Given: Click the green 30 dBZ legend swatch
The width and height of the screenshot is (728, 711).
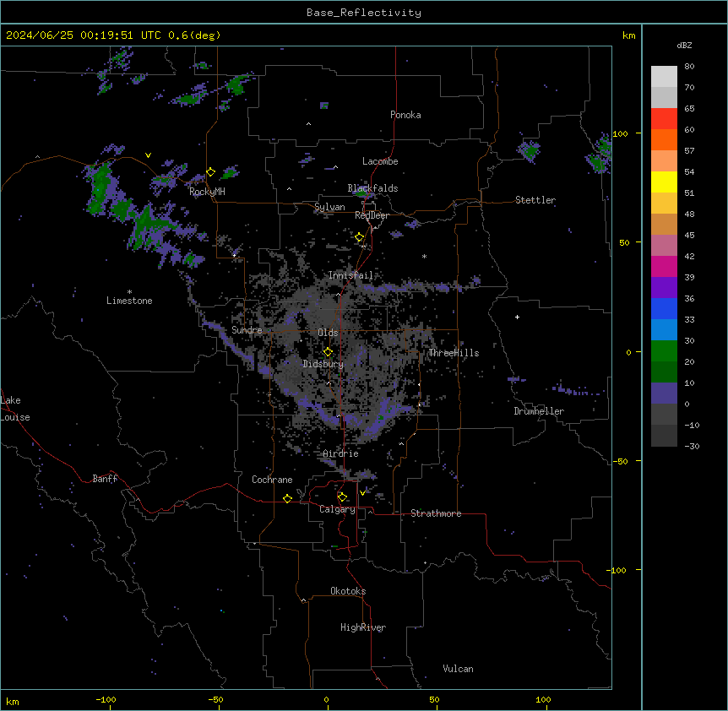Looking at the screenshot, I should coord(664,351).
